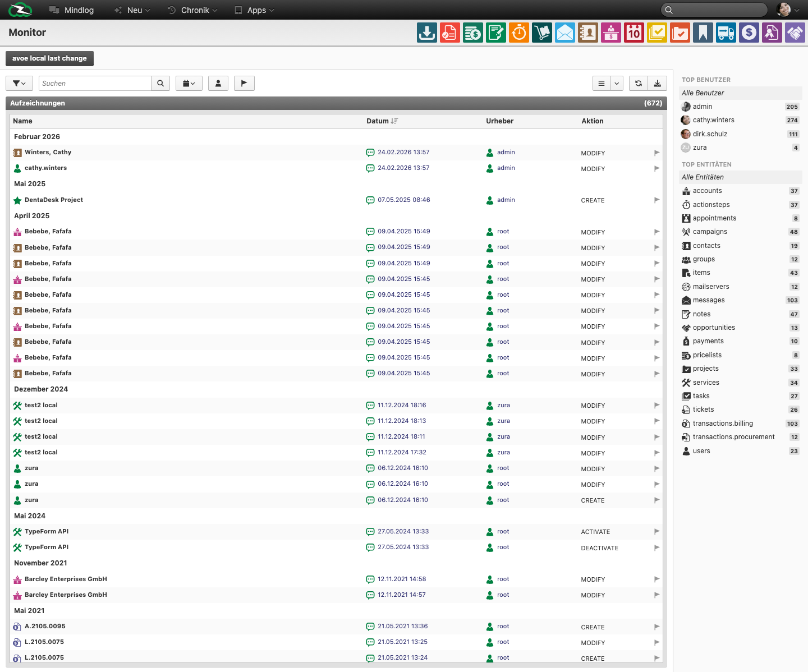Open the yellow stacked checkmark tasks app
This screenshot has width=808, height=672.
coord(657,33)
